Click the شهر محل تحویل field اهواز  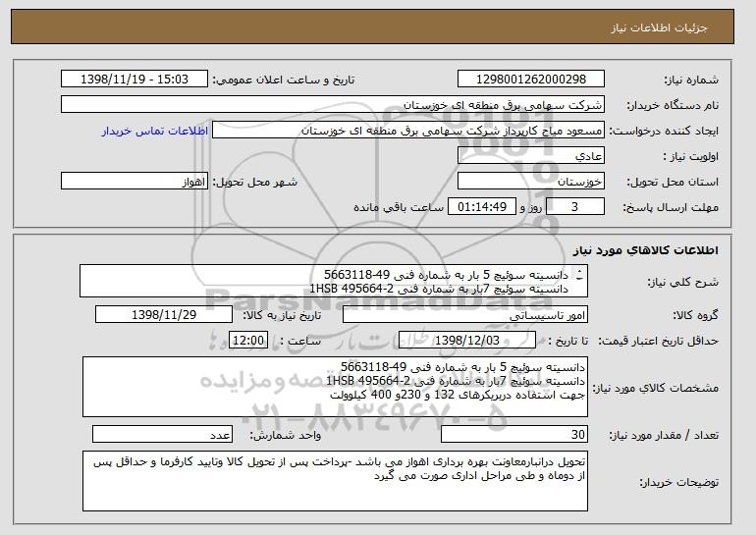coord(135,182)
